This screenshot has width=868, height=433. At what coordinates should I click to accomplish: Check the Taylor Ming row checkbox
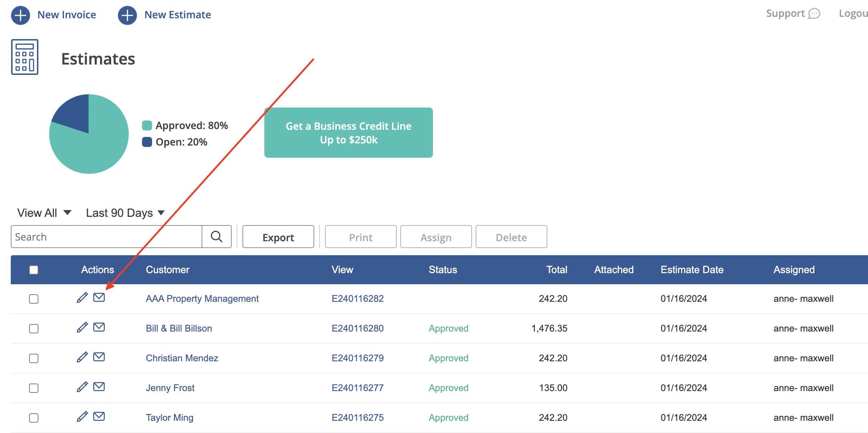34,418
